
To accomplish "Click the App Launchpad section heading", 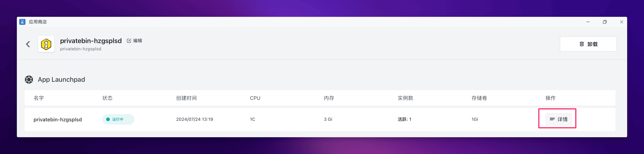I will click(x=61, y=80).
